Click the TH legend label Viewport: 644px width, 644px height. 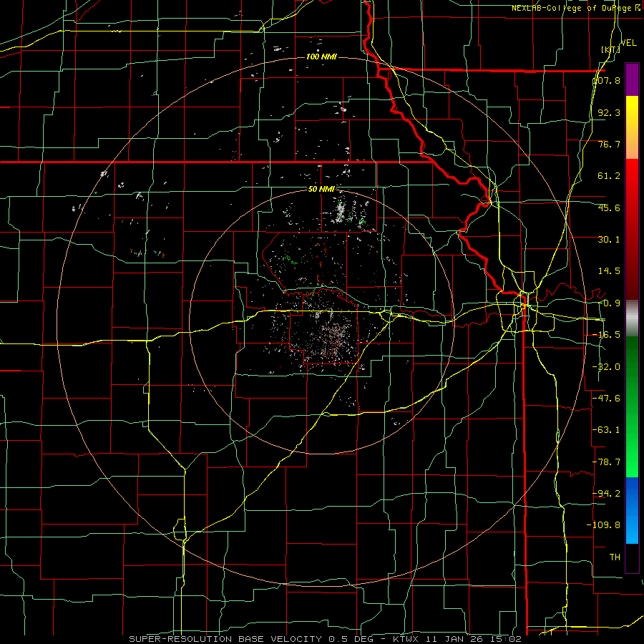point(615,557)
